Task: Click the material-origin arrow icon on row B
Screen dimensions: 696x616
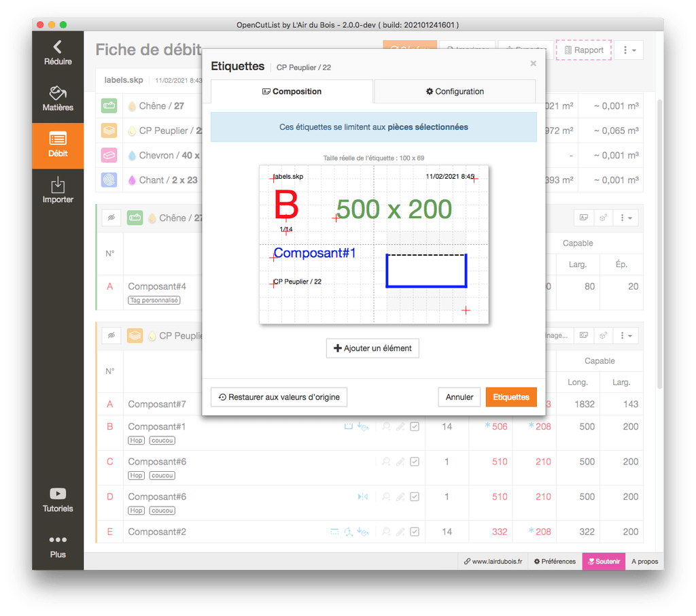Action: (363, 426)
